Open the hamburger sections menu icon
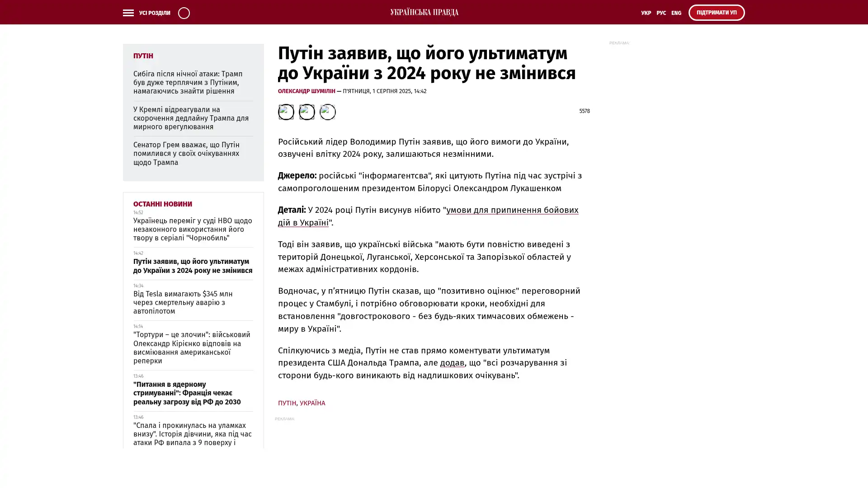This screenshot has height=488, width=868. 128,13
